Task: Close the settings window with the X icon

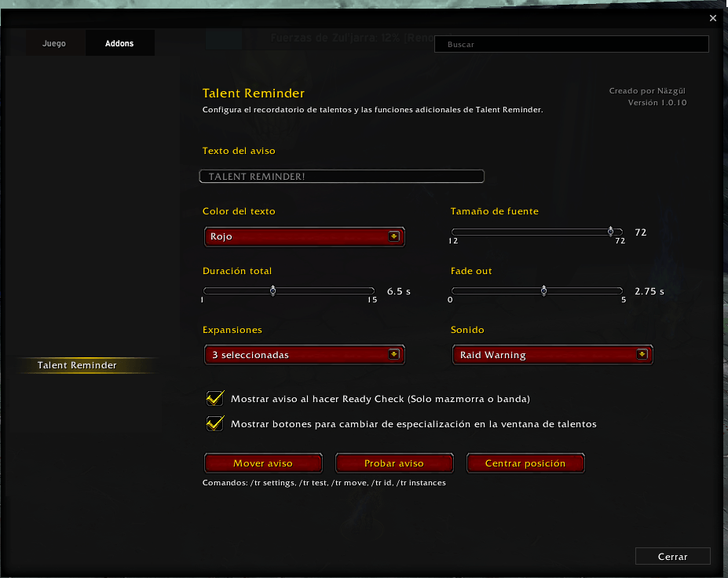Action: click(x=712, y=18)
